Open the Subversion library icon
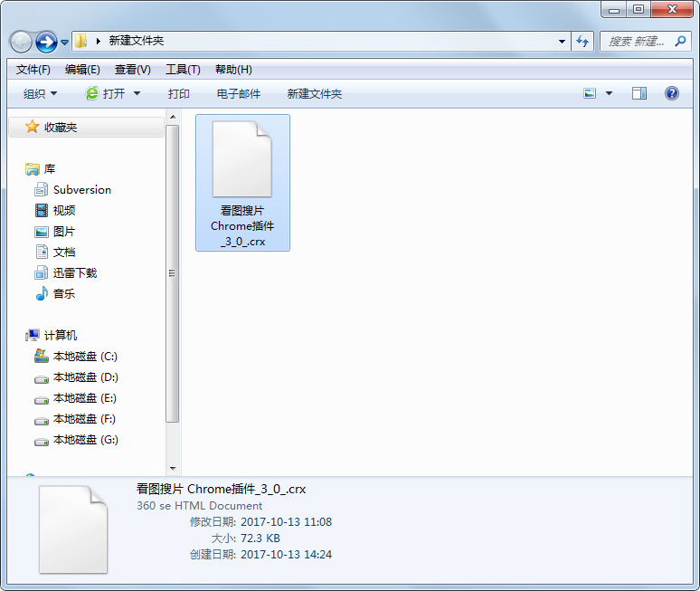700x591 pixels. click(42, 190)
